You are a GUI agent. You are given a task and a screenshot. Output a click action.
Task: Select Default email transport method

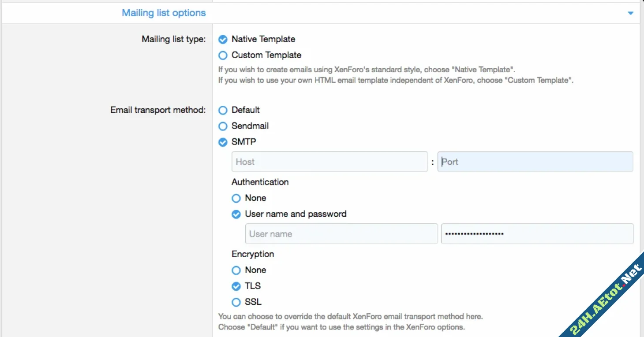pyautogui.click(x=223, y=110)
